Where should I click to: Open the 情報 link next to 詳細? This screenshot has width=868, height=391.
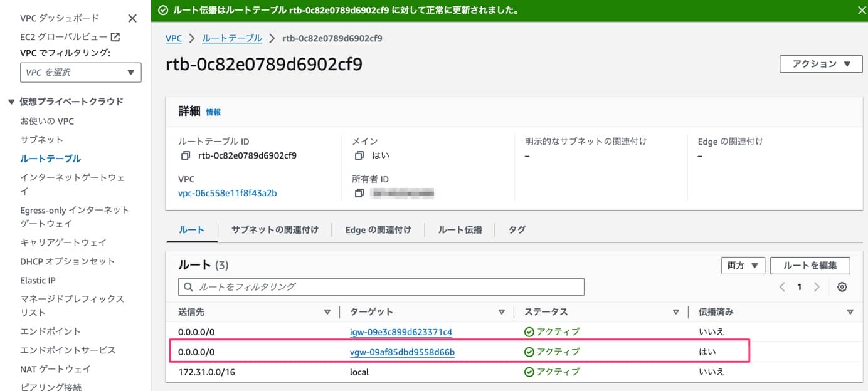[x=213, y=112]
